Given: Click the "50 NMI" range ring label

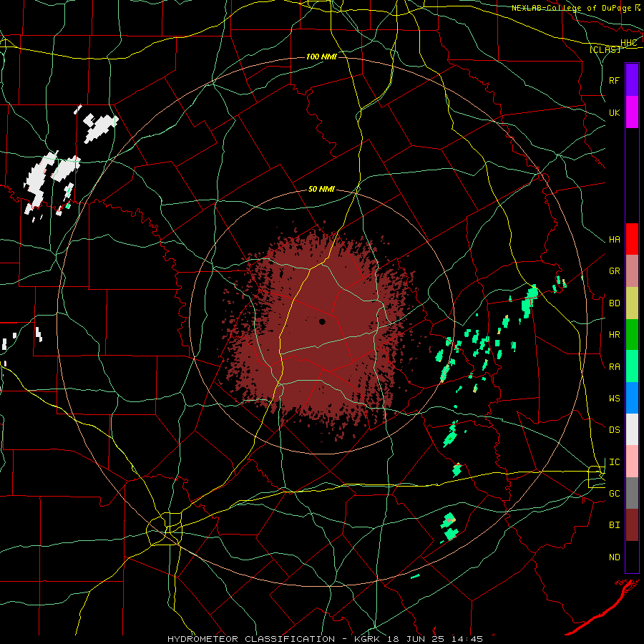Looking at the screenshot, I should pyautogui.click(x=321, y=190).
